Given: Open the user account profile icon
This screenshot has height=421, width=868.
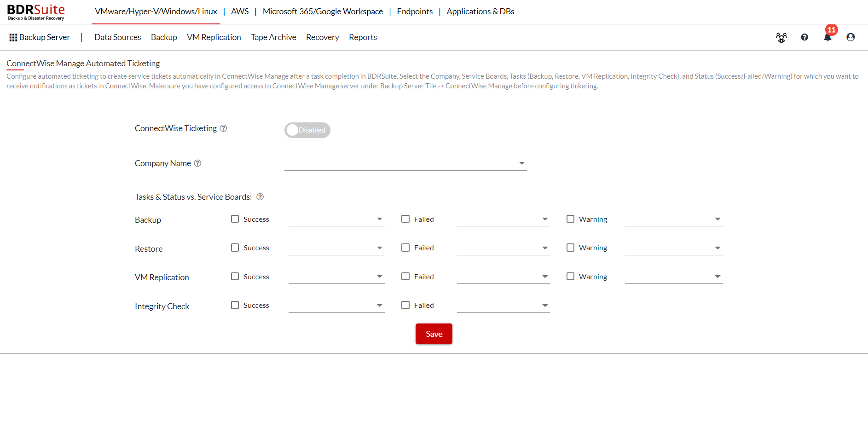Looking at the screenshot, I should tap(851, 37).
